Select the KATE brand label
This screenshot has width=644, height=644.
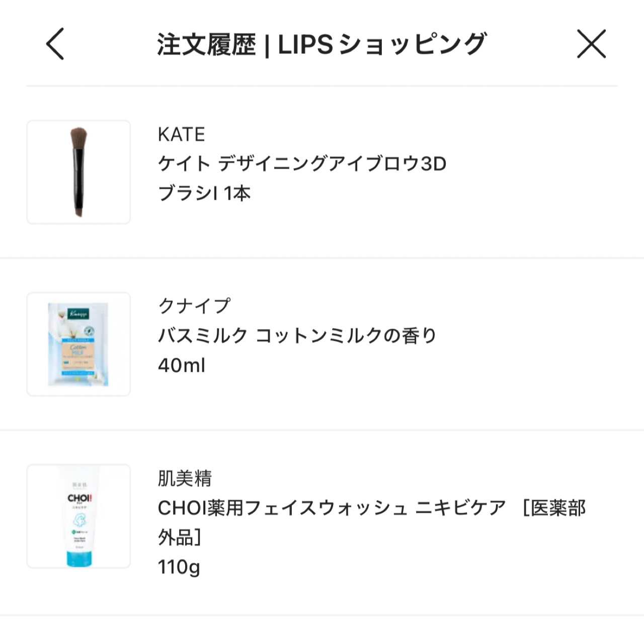181,134
